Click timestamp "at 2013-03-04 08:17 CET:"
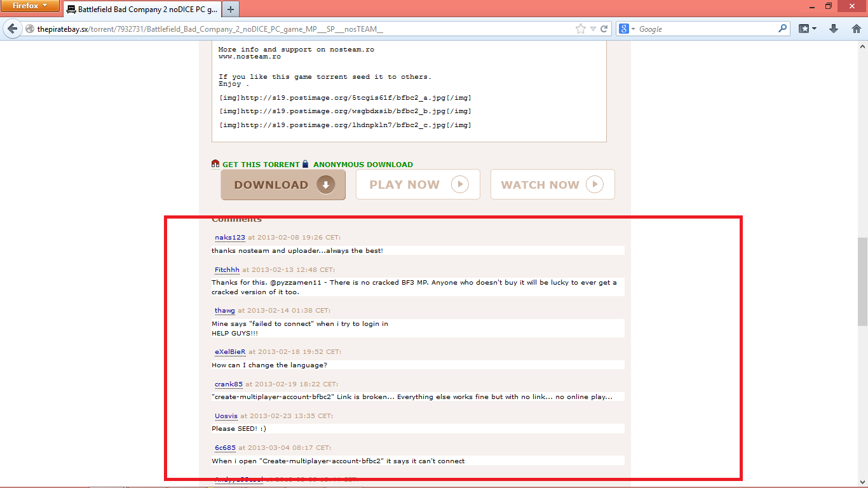 285,448
